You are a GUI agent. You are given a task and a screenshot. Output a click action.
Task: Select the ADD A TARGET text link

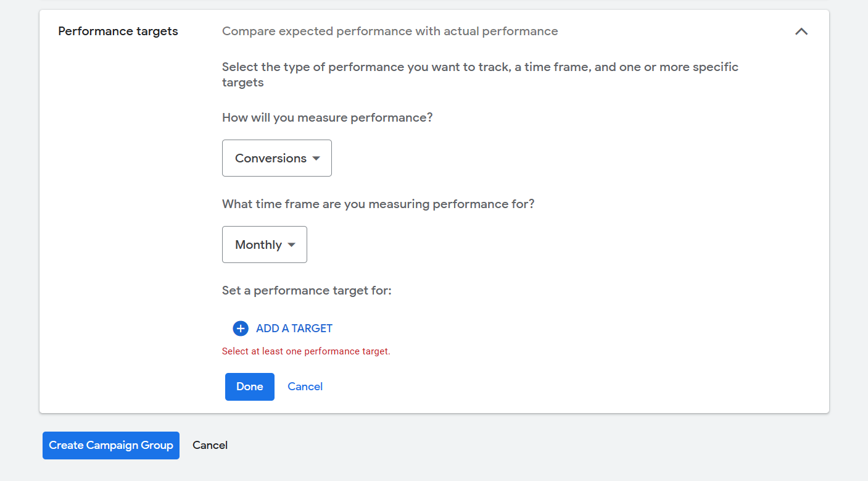[294, 328]
